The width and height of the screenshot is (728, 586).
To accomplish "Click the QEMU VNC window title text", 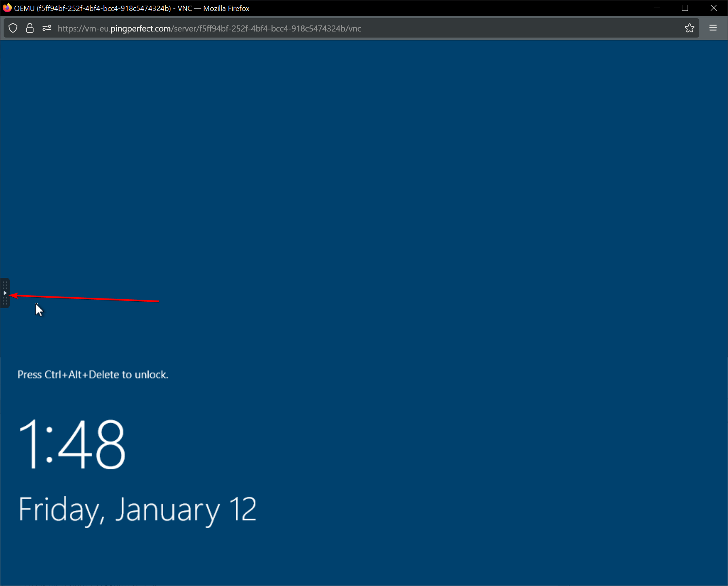I will point(132,8).
